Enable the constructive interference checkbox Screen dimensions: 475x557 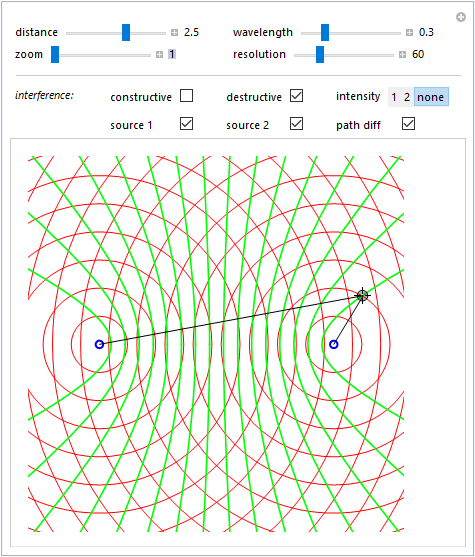click(187, 96)
